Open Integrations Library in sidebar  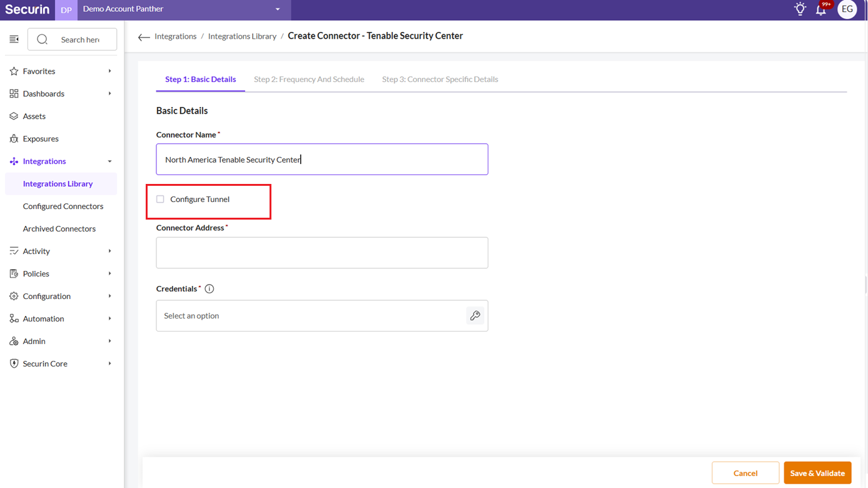(61, 184)
